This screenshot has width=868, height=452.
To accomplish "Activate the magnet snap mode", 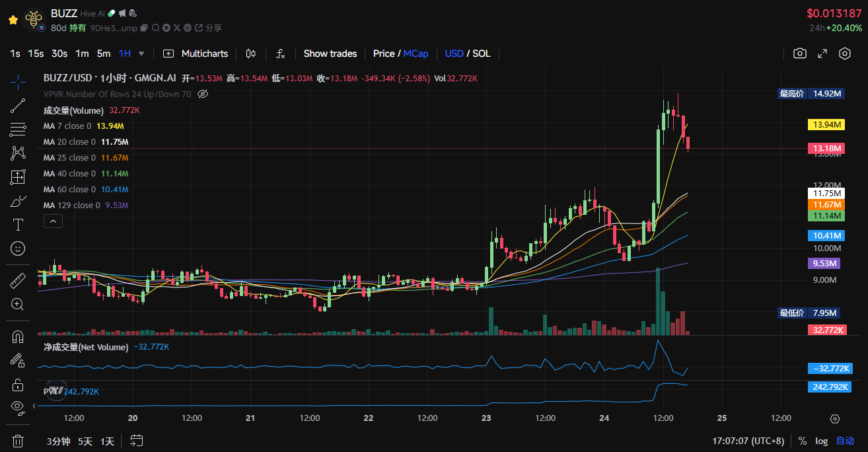I will 18,337.
